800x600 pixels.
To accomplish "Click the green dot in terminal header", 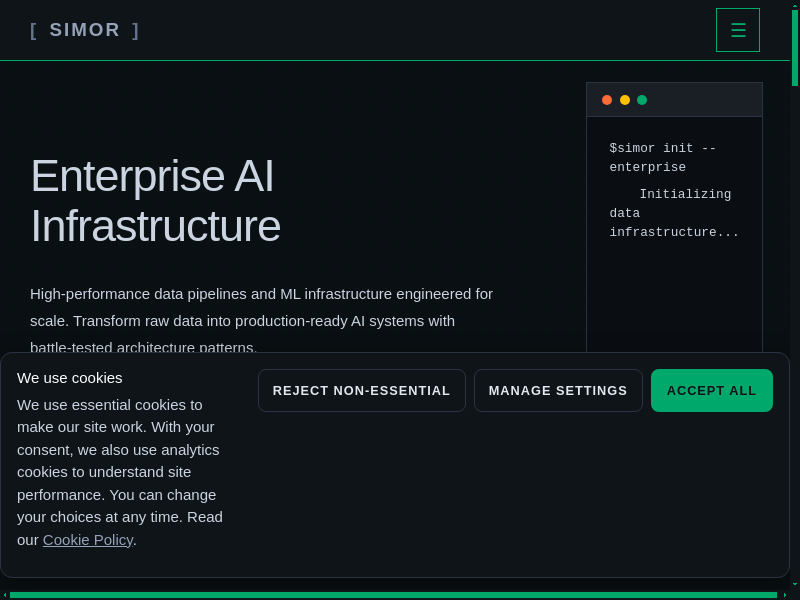I will [x=642, y=100].
